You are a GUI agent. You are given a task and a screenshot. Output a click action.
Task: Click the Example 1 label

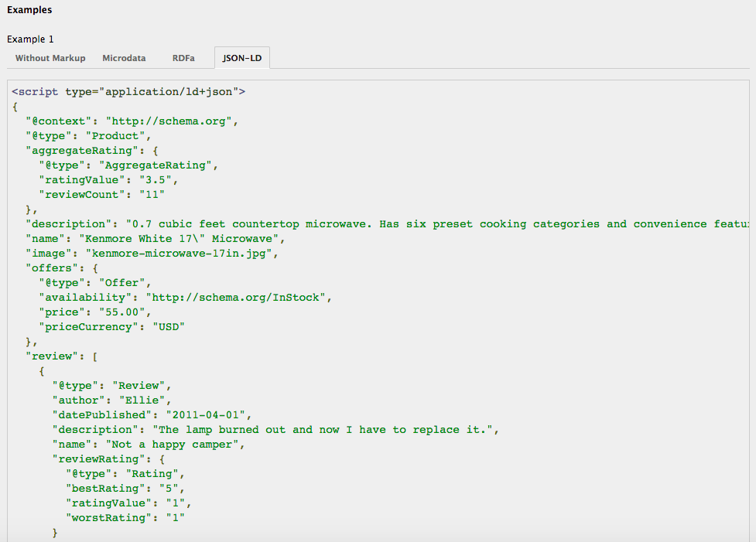click(x=31, y=39)
